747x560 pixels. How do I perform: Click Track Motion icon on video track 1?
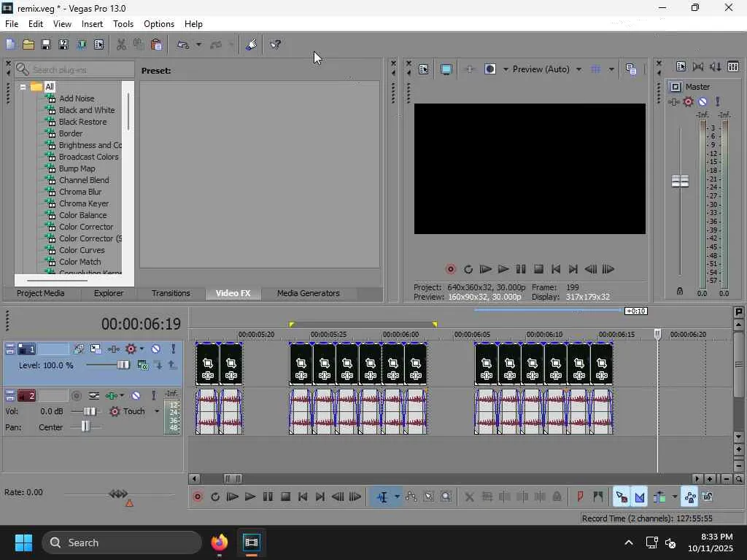point(96,349)
